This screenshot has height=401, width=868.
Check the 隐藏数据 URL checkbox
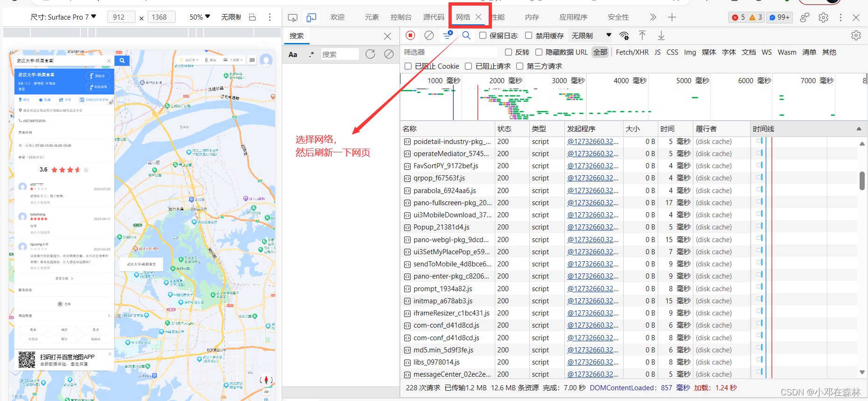point(539,52)
